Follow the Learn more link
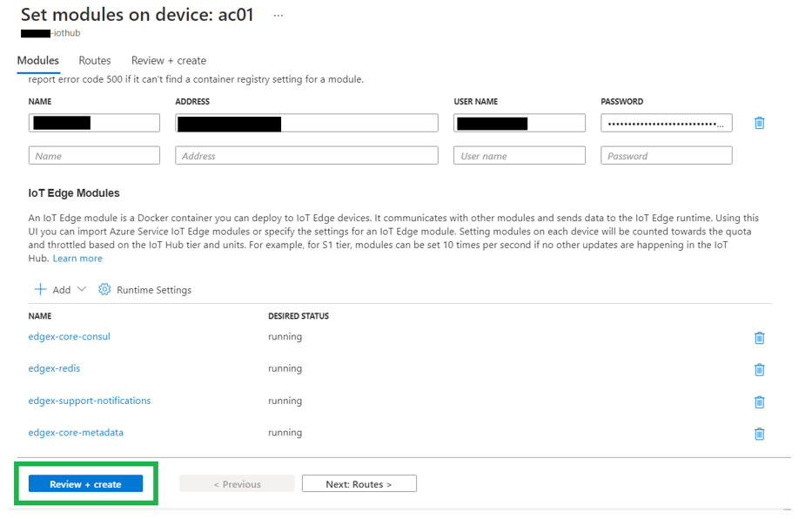This screenshot has height=519, width=812. (77, 259)
